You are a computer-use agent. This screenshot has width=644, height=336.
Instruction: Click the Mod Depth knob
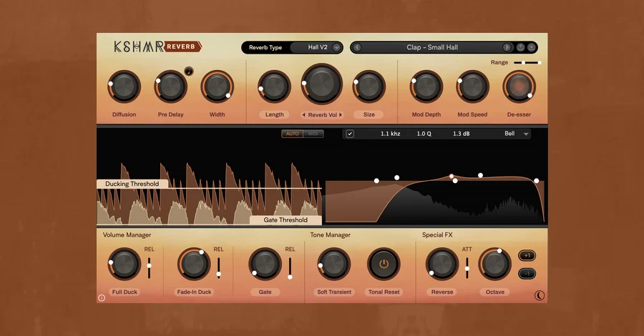(x=426, y=87)
